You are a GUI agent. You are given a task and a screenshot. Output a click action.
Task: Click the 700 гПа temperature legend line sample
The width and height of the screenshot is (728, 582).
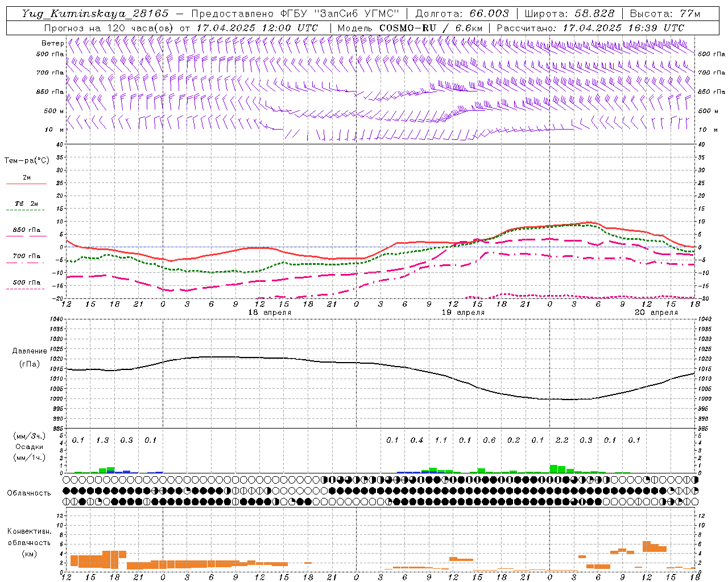point(26,263)
